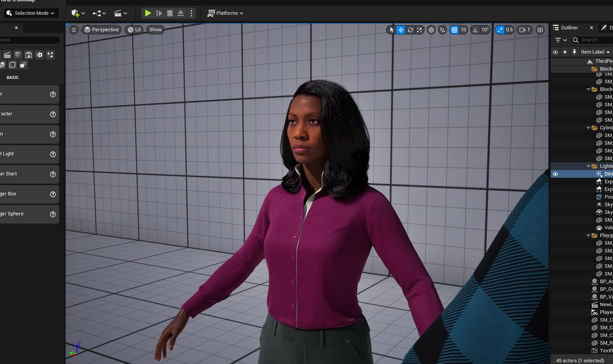613x364 pixels.
Task: Open the Perspective view type menu
Action: (x=101, y=30)
